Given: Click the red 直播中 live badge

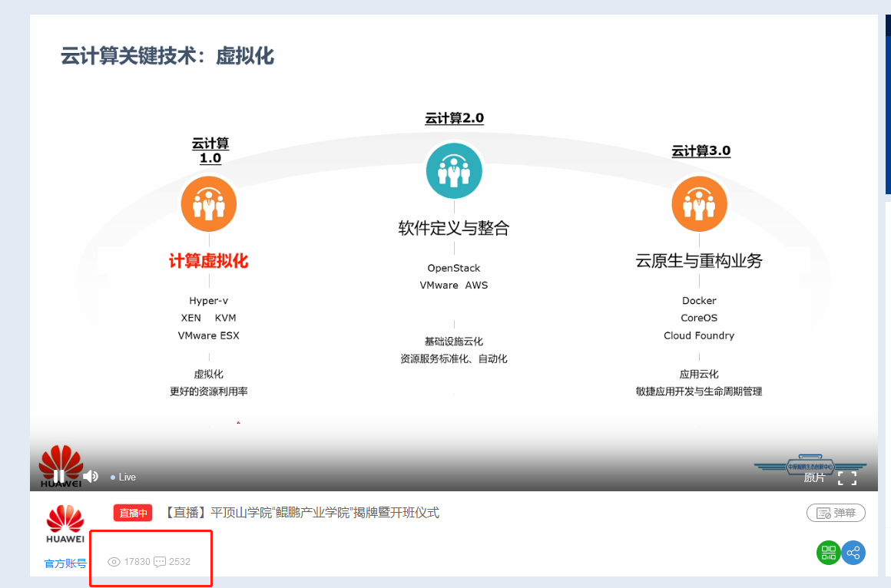Looking at the screenshot, I should [132, 513].
